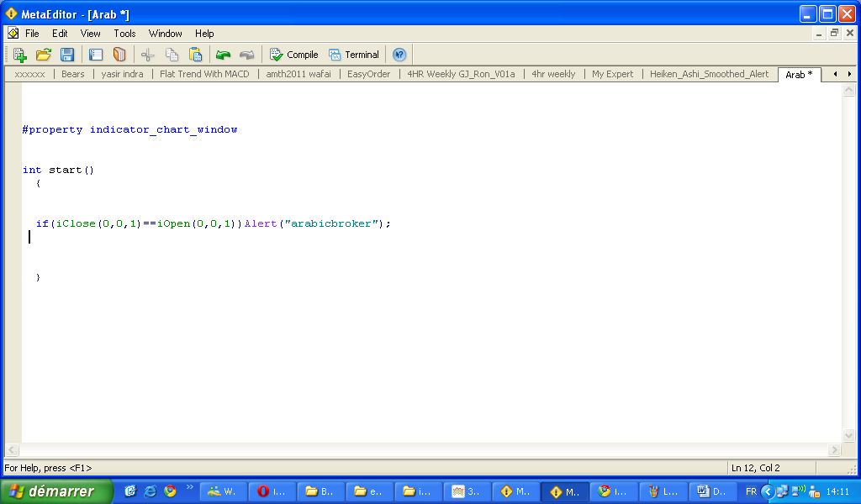861x504 pixels.
Task: Expand hidden system tray icons
Action: click(768, 491)
